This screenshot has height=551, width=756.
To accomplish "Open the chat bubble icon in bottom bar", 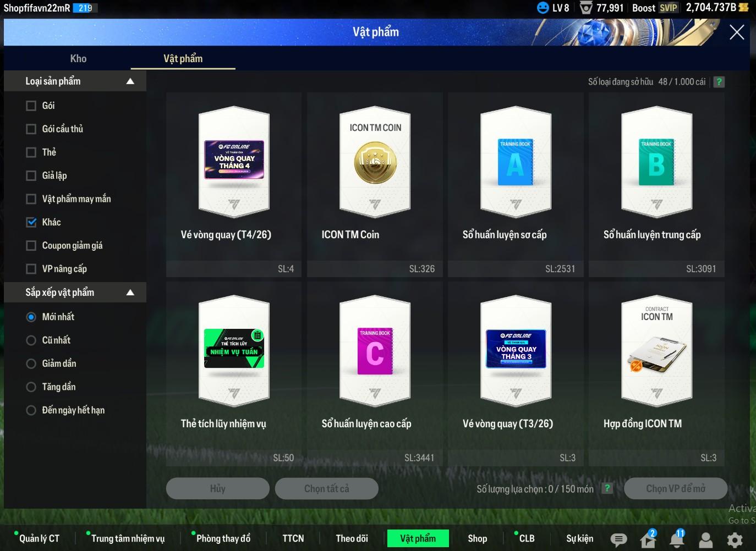I will pos(618,540).
